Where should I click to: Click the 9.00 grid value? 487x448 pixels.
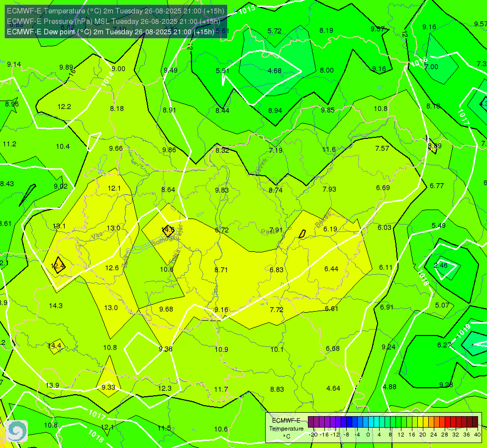pos(118,69)
